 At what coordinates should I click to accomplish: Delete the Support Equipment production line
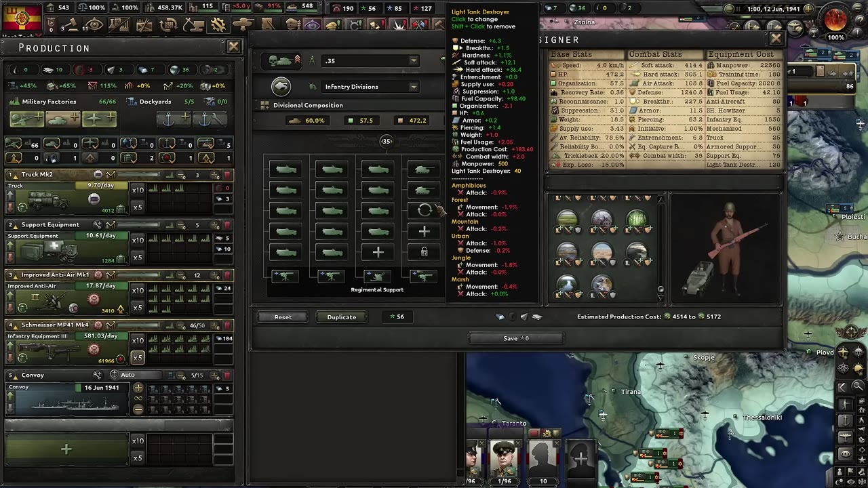point(226,225)
